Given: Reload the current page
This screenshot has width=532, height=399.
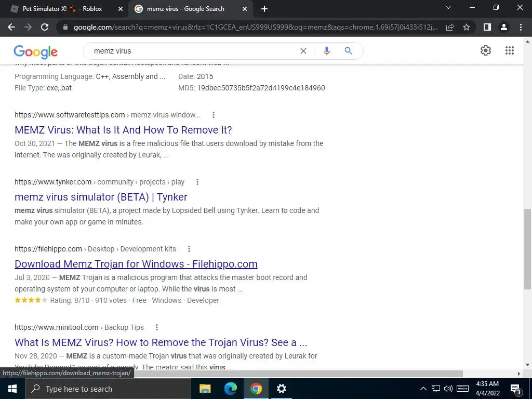Looking at the screenshot, I should (x=45, y=27).
